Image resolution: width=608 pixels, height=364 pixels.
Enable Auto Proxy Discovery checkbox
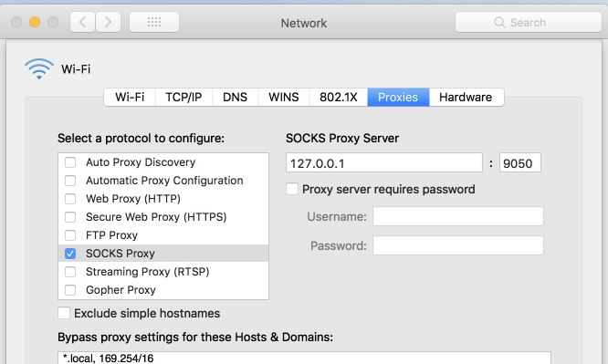pos(70,162)
